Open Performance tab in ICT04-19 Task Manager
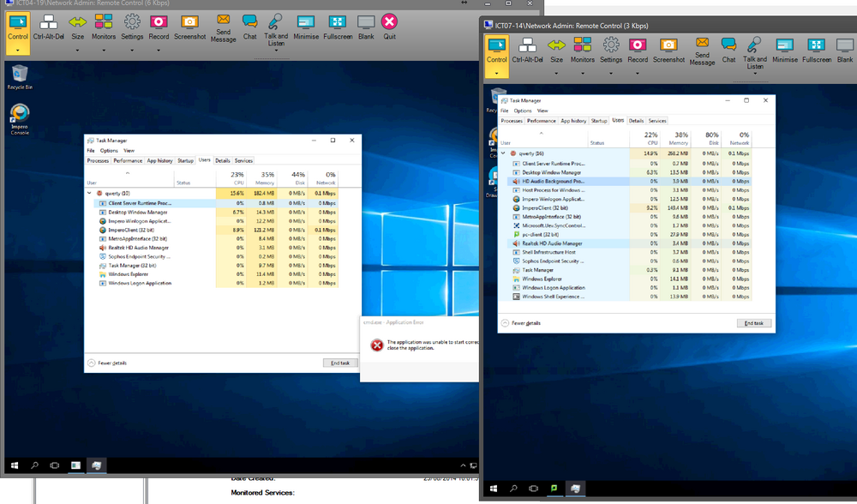Viewport: 857px width, 504px height. point(128,160)
